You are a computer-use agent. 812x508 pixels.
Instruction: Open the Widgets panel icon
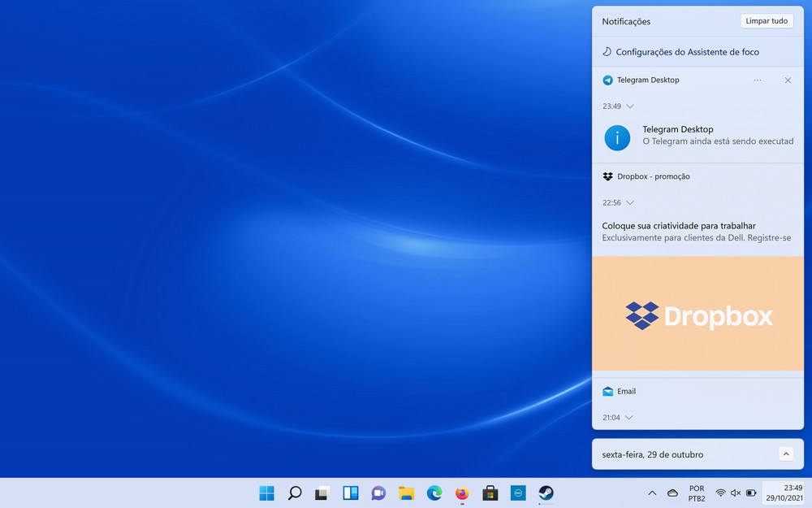(x=351, y=493)
